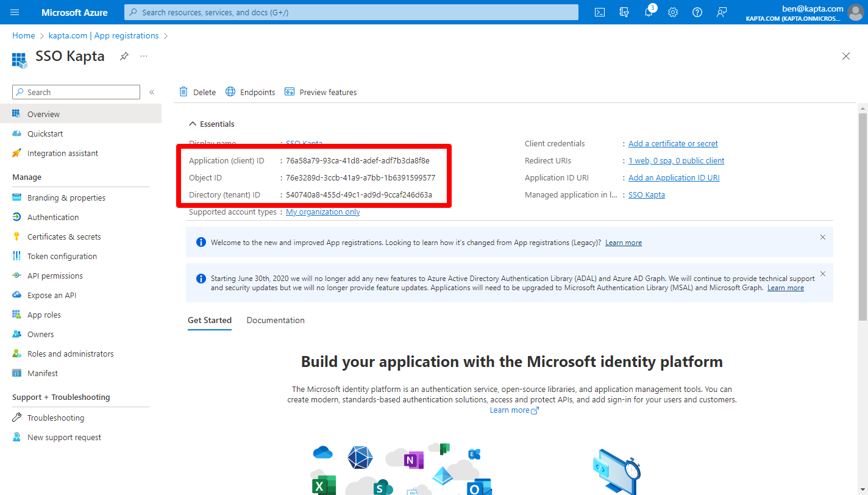Image resolution: width=868 pixels, height=495 pixels.
Task: Select the Get Started tab
Action: [x=210, y=319]
